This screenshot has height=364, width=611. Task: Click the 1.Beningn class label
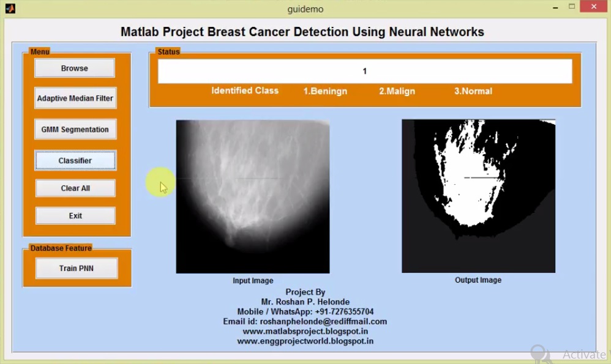324,91
